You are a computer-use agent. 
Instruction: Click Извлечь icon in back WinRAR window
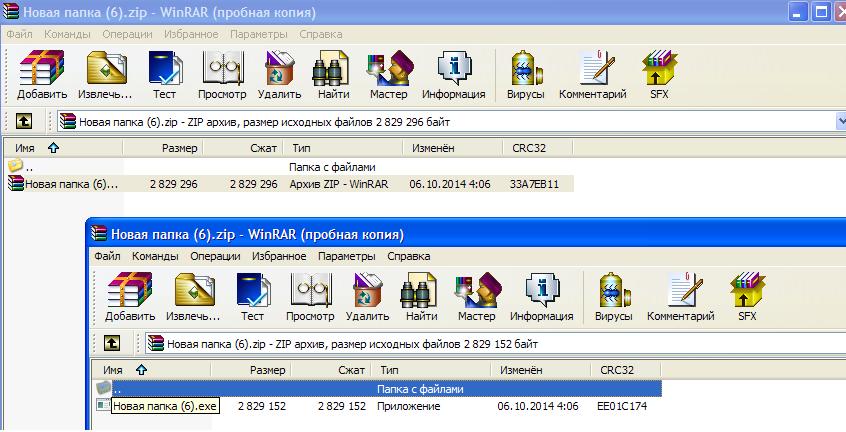105,74
